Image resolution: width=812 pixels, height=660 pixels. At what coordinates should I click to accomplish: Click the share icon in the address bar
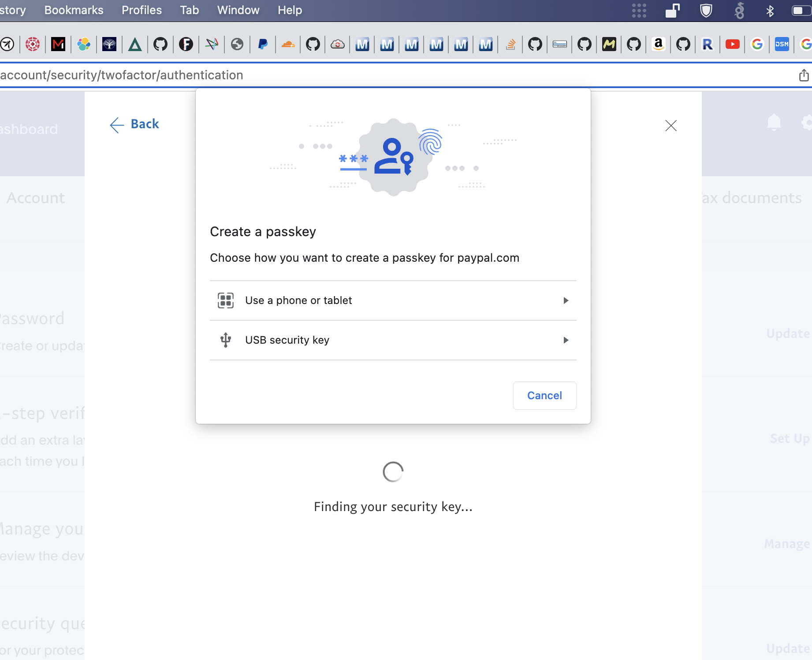tap(804, 75)
